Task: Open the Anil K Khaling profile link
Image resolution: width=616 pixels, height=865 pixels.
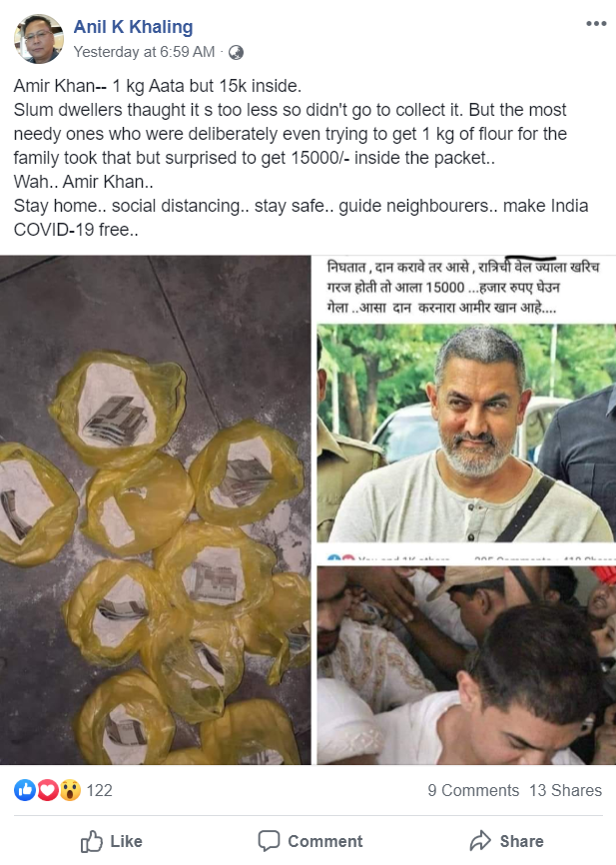Action: pyautogui.click(x=134, y=27)
